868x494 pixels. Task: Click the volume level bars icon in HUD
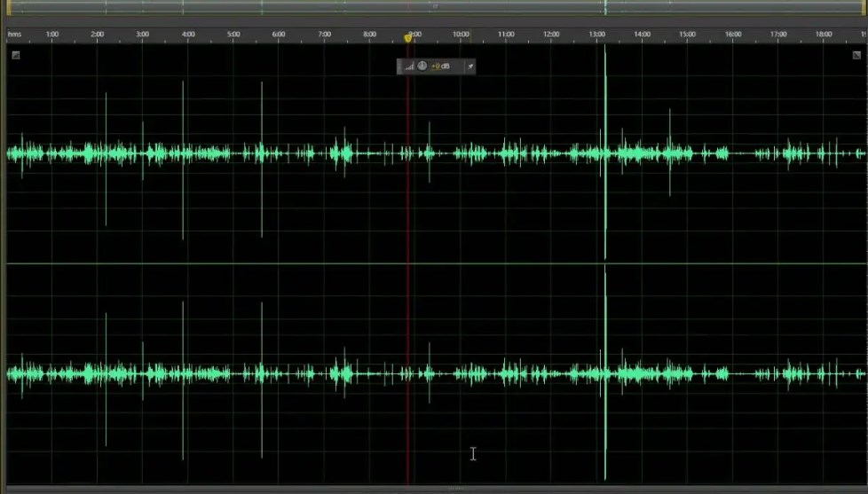409,67
